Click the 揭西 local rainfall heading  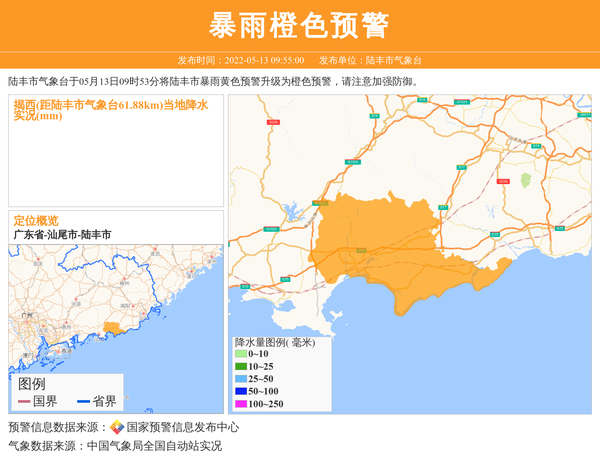(x=110, y=109)
